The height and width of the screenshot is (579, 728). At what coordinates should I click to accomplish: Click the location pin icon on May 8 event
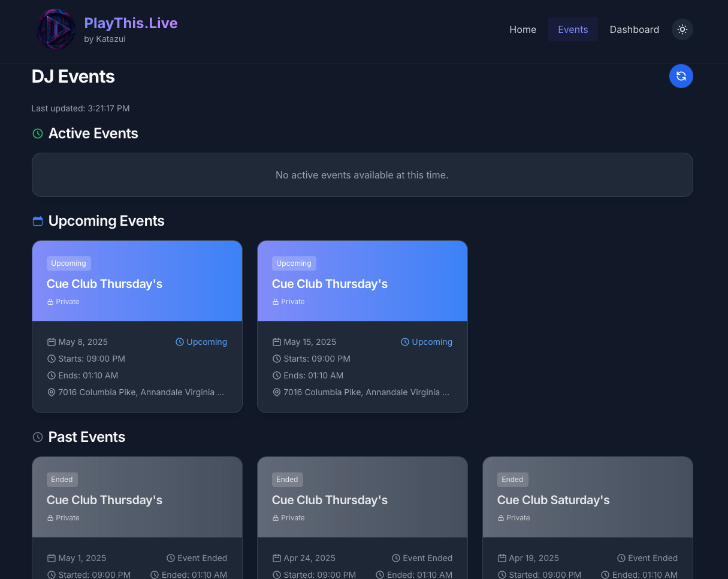pyautogui.click(x=51, y=392)
